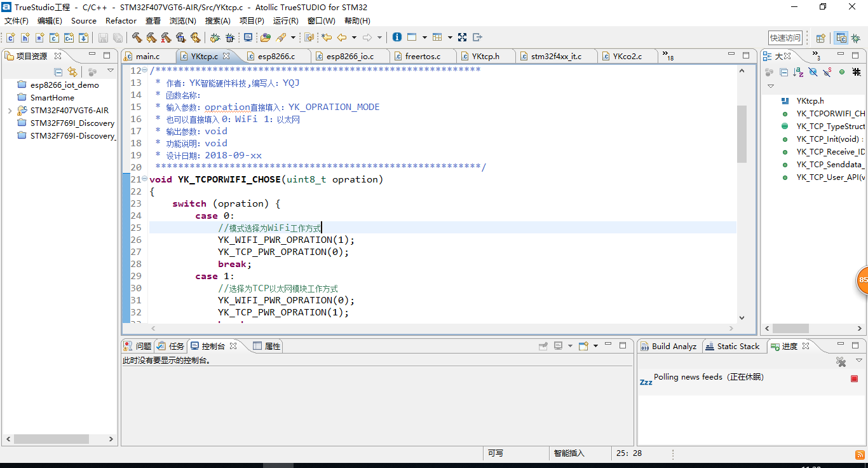
Task: Expand STM32F407VGT6-AIR project tree node
Action: point(10,111)
